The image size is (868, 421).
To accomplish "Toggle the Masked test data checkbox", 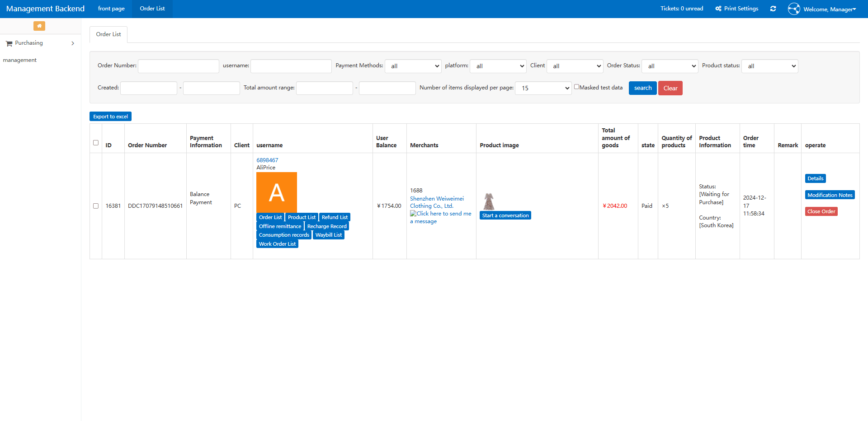I will point(576,87).
